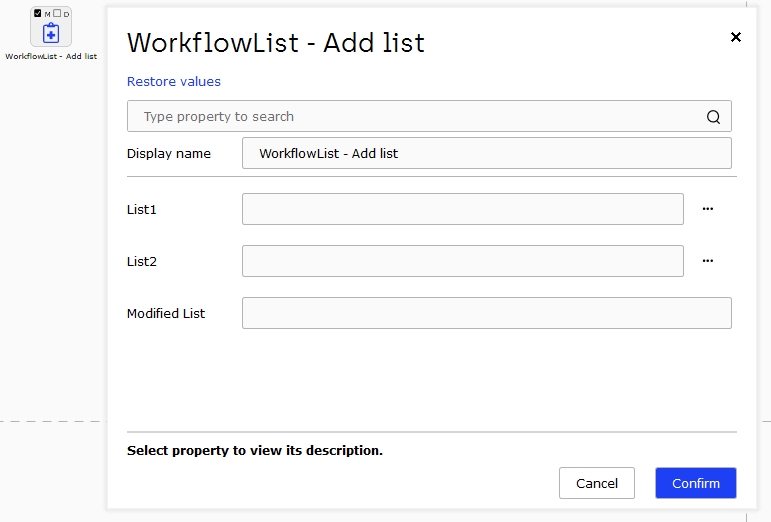
Task: Click the 'Display name' label
Action: [169, 154]
